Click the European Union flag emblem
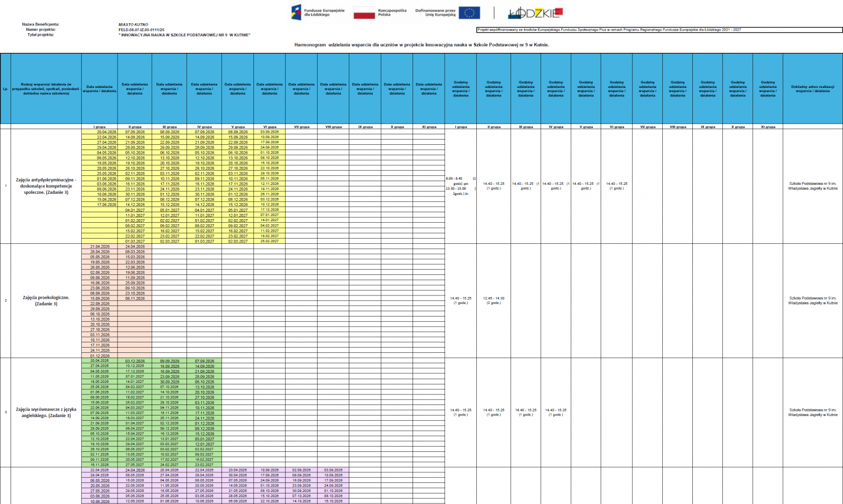This screenshot has height=504, width=843. (x=469, y=13)
